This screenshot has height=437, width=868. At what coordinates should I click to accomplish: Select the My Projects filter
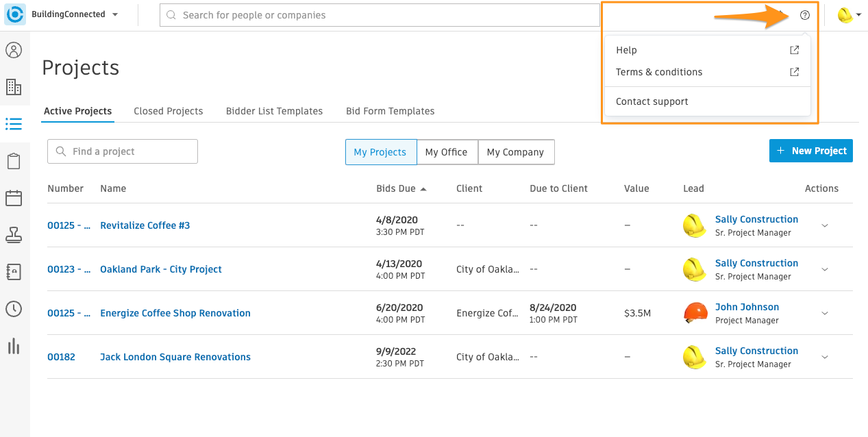pyautogui.click(x=380, y=152)
